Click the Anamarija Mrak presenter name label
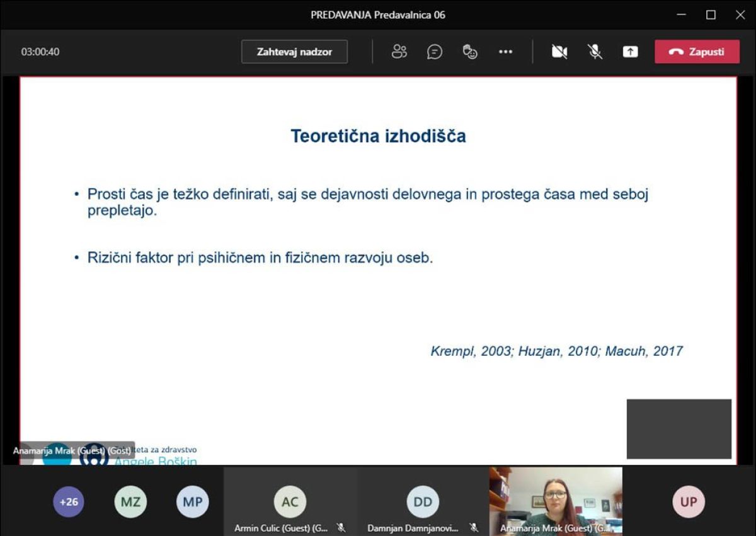Image resolution: width=756 pixels, height=536 pixels. [72, 450]
